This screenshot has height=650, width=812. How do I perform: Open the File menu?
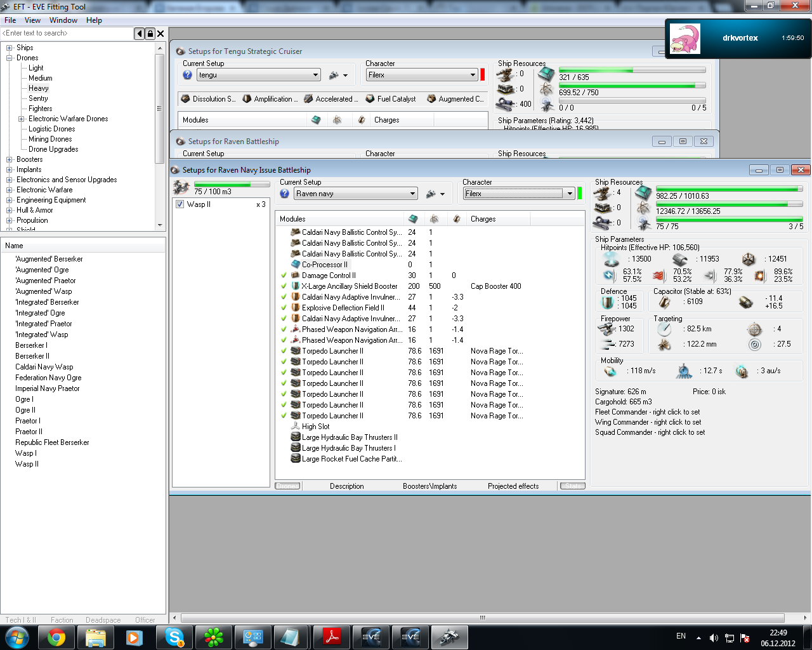[x=10, y=20]
